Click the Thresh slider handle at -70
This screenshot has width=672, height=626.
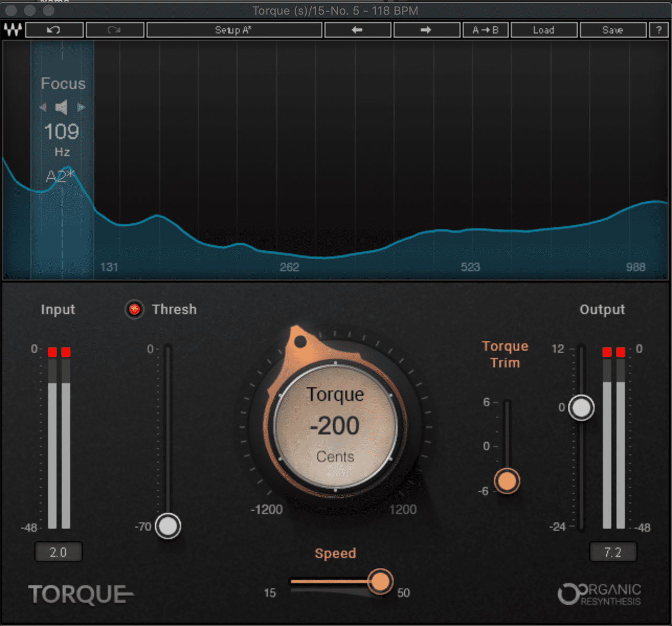(168, 526)
